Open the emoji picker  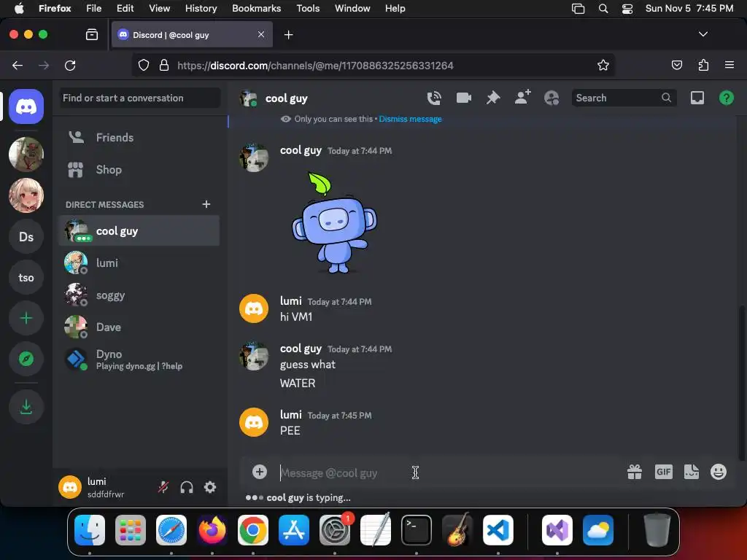[x=719, y=472]
